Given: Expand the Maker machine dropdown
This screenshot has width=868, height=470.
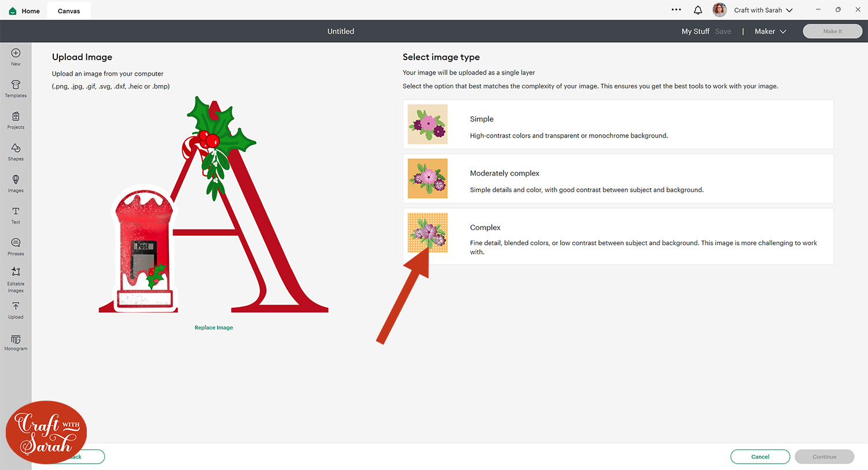Looking at the screenshot, I should pyautogui.click(x=770, y=31).
